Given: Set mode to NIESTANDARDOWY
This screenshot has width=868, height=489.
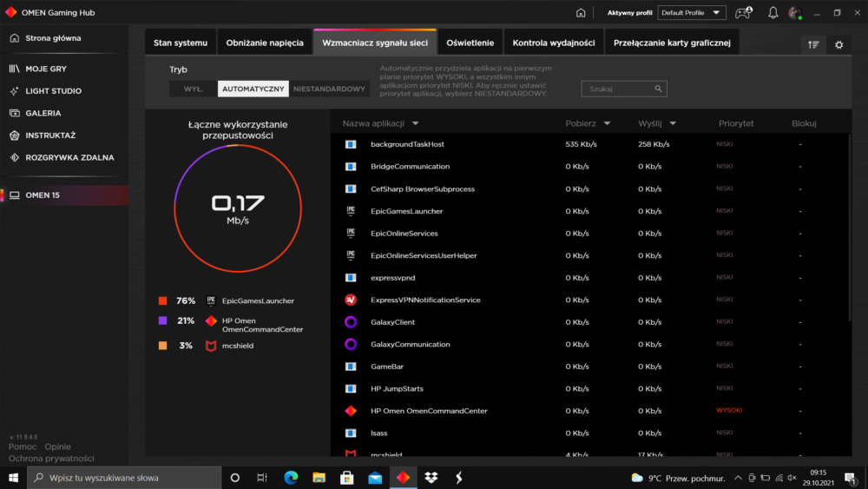Looking at the screenshot, I should tap(329, 89).
